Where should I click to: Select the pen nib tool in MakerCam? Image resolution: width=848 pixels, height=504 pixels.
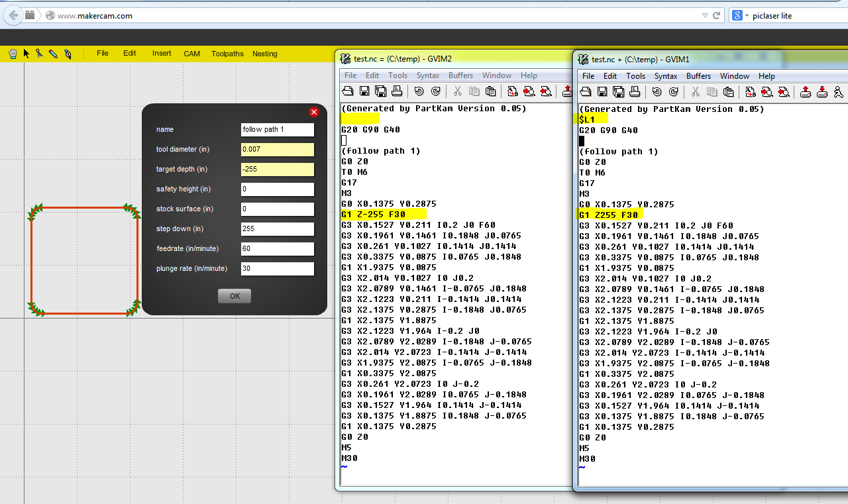pos(68,54)
